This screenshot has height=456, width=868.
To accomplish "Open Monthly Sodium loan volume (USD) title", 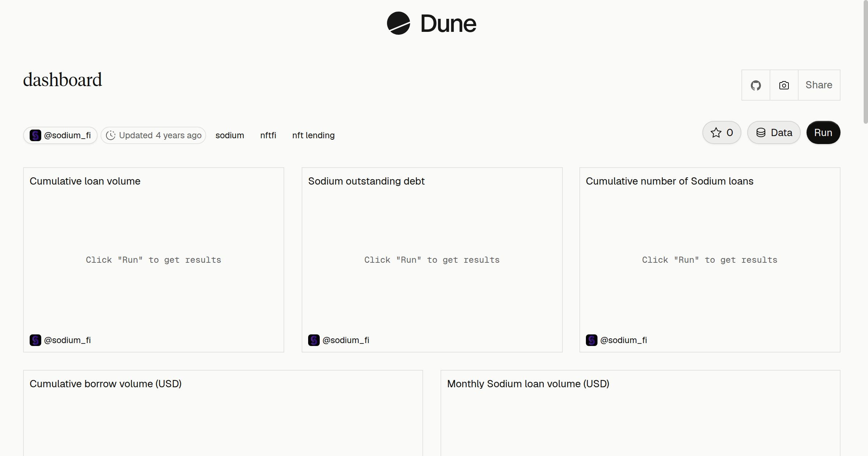I will [x=528, y=384].
